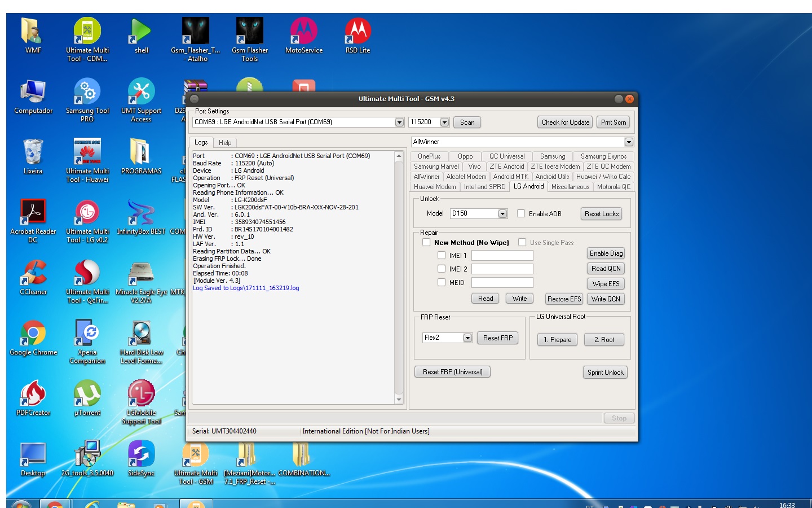Viewport: 812px width, 508px height.
Task: Expand the AllWinner module dropdown
Action: pos(629,142)
